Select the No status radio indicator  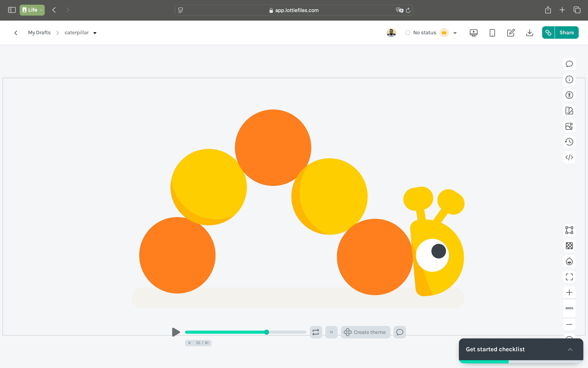(x=408, y=33)
